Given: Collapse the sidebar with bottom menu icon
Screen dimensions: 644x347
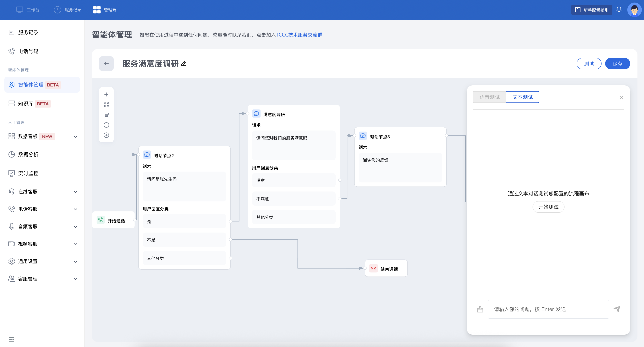Looking at the screenshot, I should pyautogui.click(x=11, y=339).
